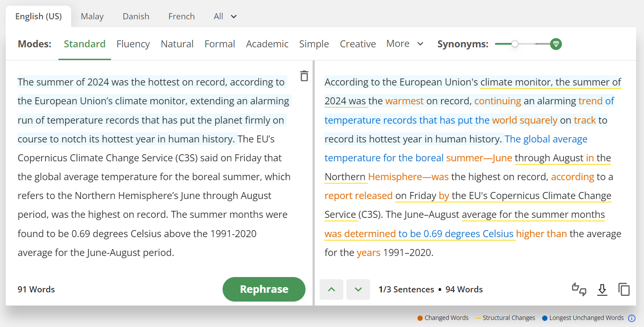Viewport: 644px width, 327px height.
Task: Copy the paraphrased output text
Action: click(x=624, y=289)
